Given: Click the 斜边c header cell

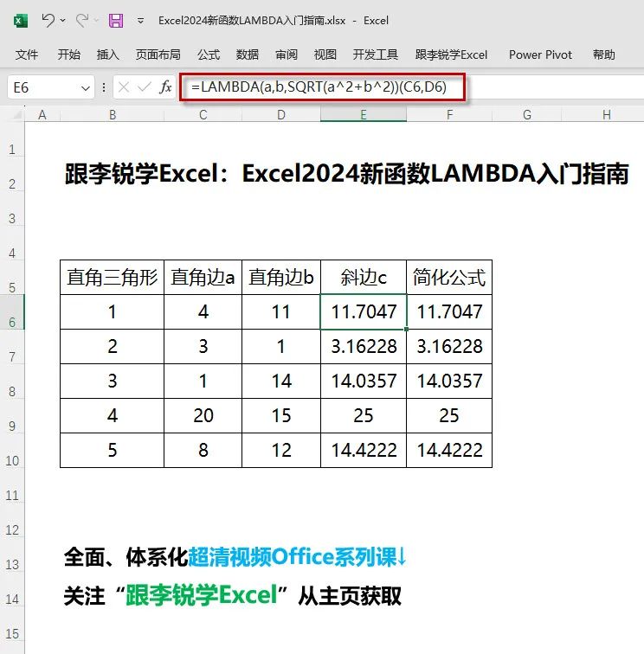Looking at the screenshot, I should [x=364, y=278].
